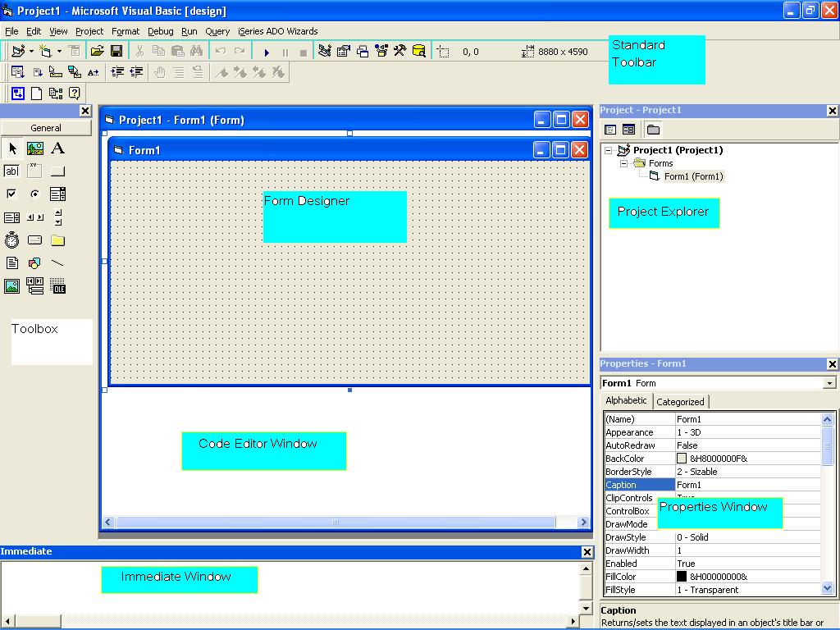Toggle Folders view in Project Explorer
Image resolution: width=840 pixels, height=630 pixels.
[653, 130]
